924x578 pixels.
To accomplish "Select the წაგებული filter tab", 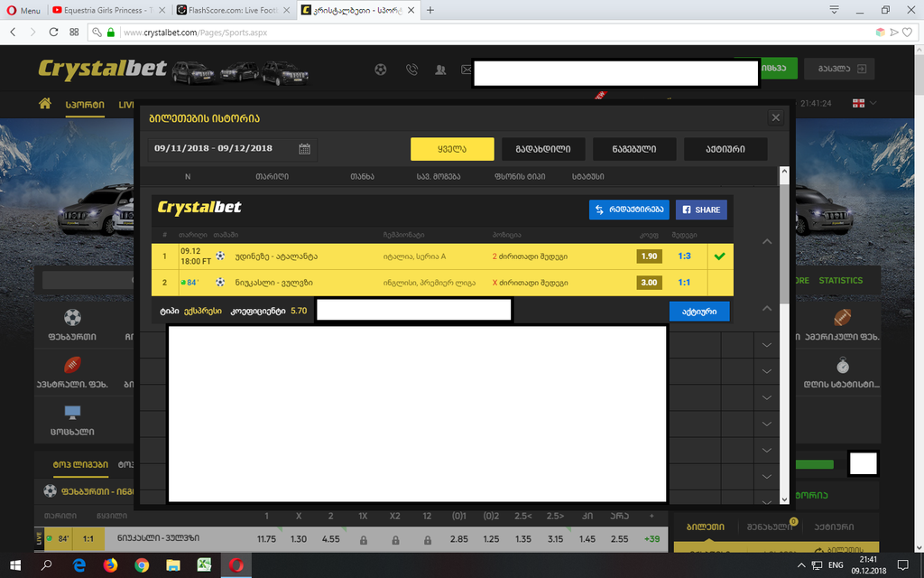I will coord(634,149).
